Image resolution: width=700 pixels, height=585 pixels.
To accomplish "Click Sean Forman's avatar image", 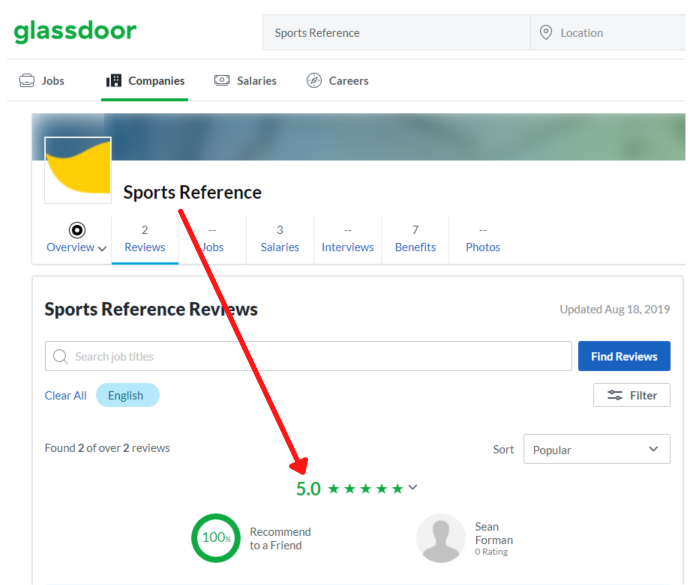I will pyautogui.click(x=441, y=539).
